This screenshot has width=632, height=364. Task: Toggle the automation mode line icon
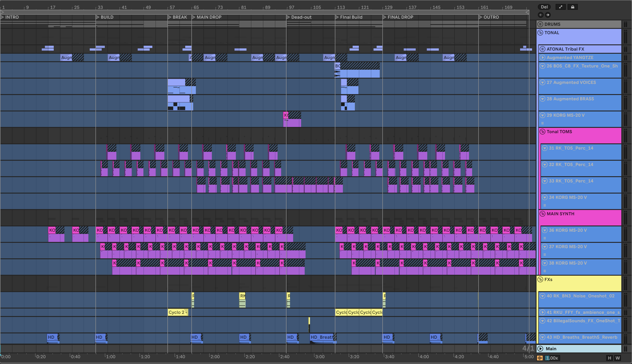coord(560,7)
